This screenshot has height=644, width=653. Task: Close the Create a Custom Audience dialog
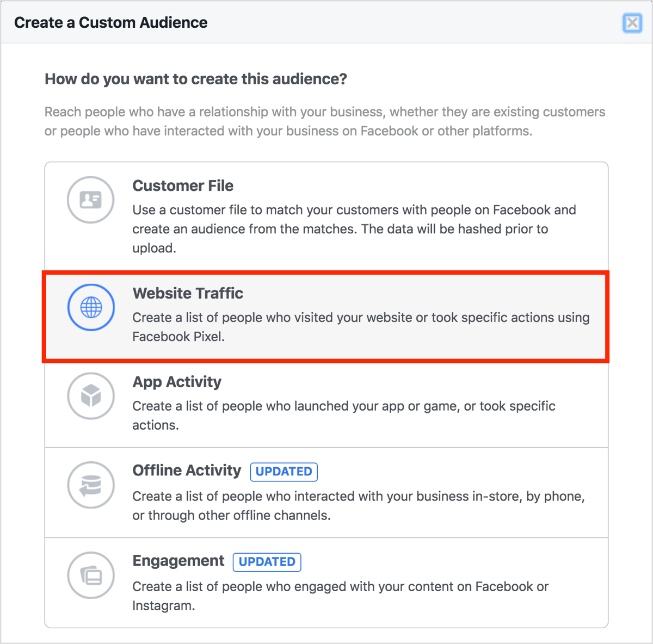(632, 23)
